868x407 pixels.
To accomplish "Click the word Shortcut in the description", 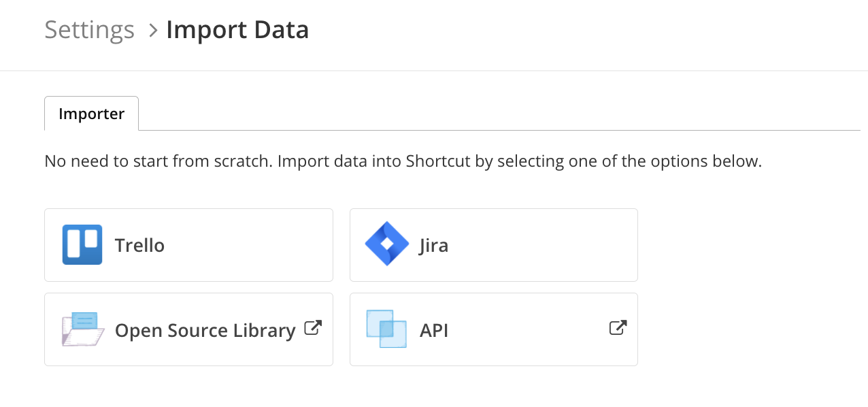I will click(x=437, y=162).
